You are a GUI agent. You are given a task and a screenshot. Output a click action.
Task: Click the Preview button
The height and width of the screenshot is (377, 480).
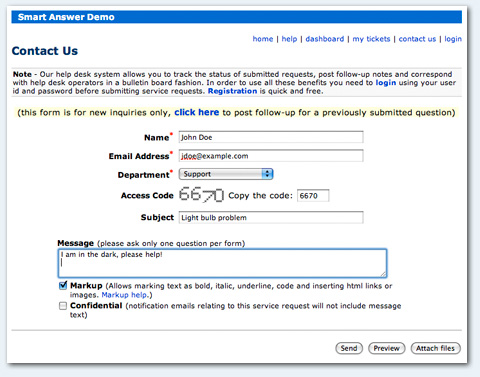click(387, 348)
